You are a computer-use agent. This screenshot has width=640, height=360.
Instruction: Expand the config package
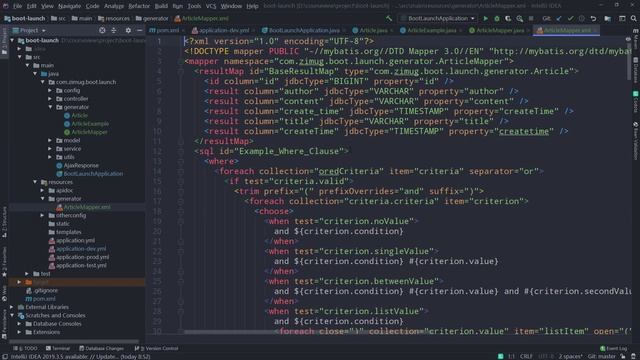click(50, 90)
